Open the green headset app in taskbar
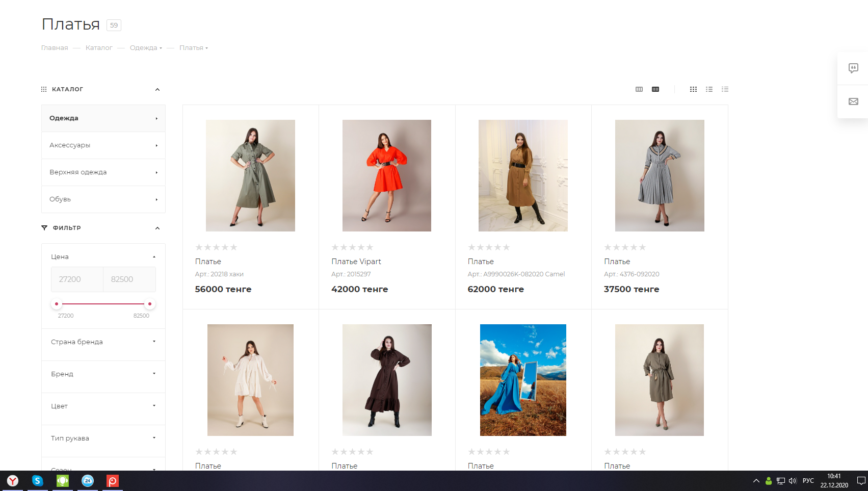868x491 pixels. pyautogui.click(x=63, y=481)
